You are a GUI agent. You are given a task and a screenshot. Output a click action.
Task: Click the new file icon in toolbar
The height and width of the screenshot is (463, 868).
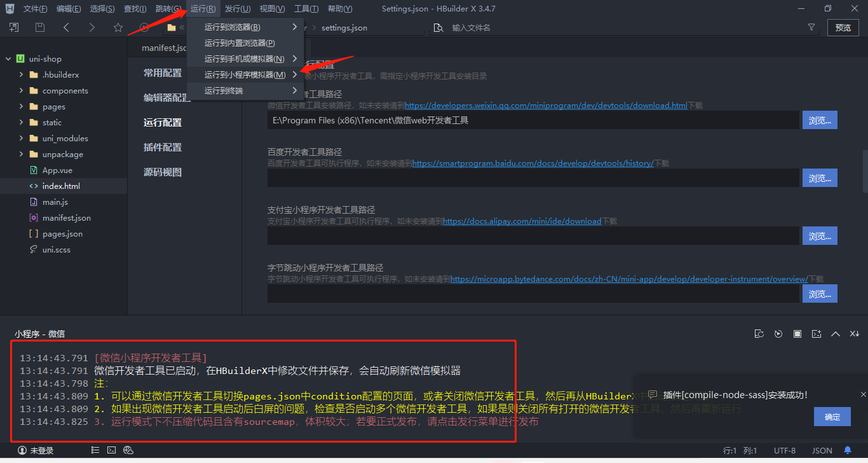pyautogui.click(x=14, y=27)
